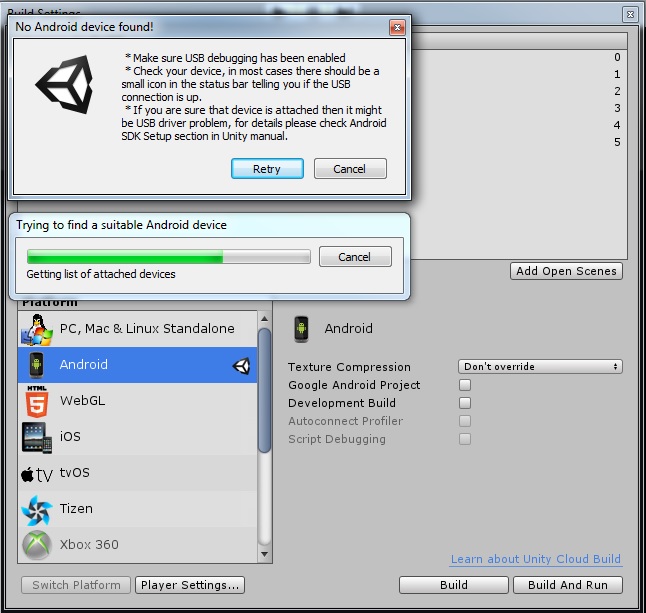This screenshot has height=613, width=646.
Task: Click the Build And Run button
Action: tap(568, 585)
